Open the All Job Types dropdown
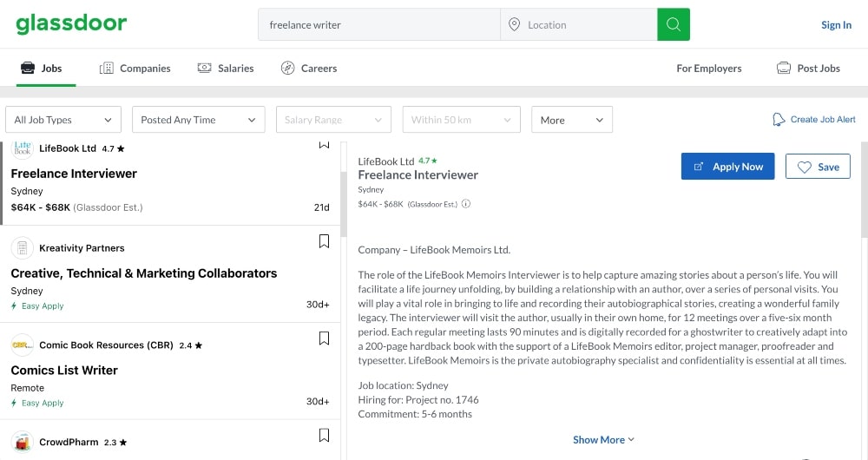Viewport: 868px width, 460px height. [63, 120]
